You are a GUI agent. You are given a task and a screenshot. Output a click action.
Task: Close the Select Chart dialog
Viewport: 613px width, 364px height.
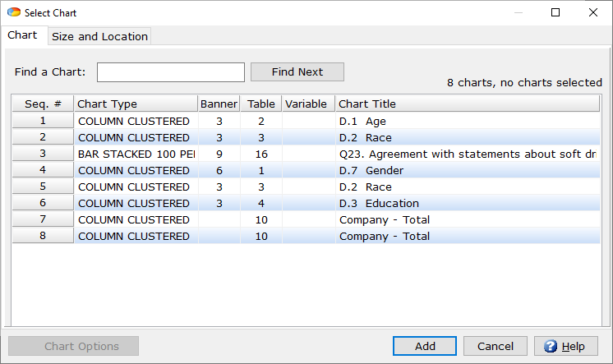click(x=593, y=12)
